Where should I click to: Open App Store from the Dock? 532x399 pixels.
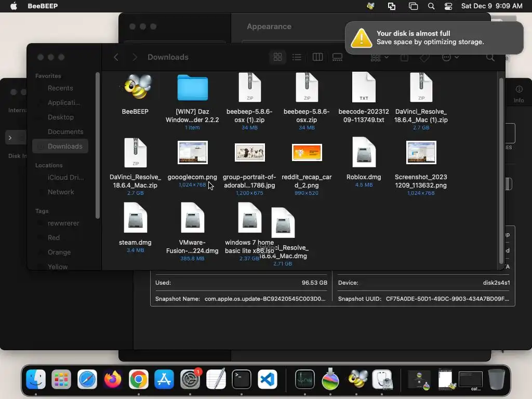point(164,379)
